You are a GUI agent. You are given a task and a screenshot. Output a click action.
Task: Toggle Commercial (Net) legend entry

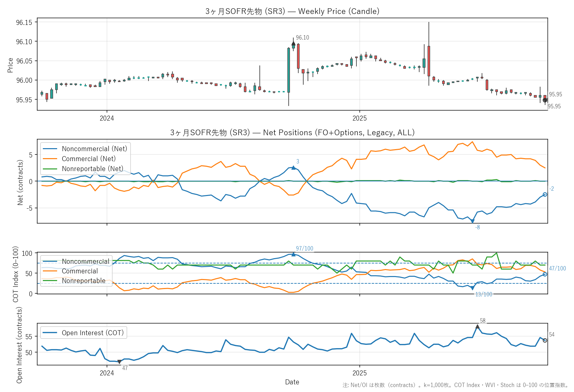click(x=89, y=159)
